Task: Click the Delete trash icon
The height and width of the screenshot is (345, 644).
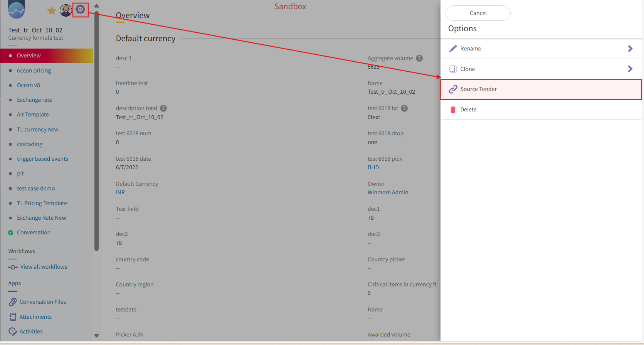Action: [x=453, y=109]
